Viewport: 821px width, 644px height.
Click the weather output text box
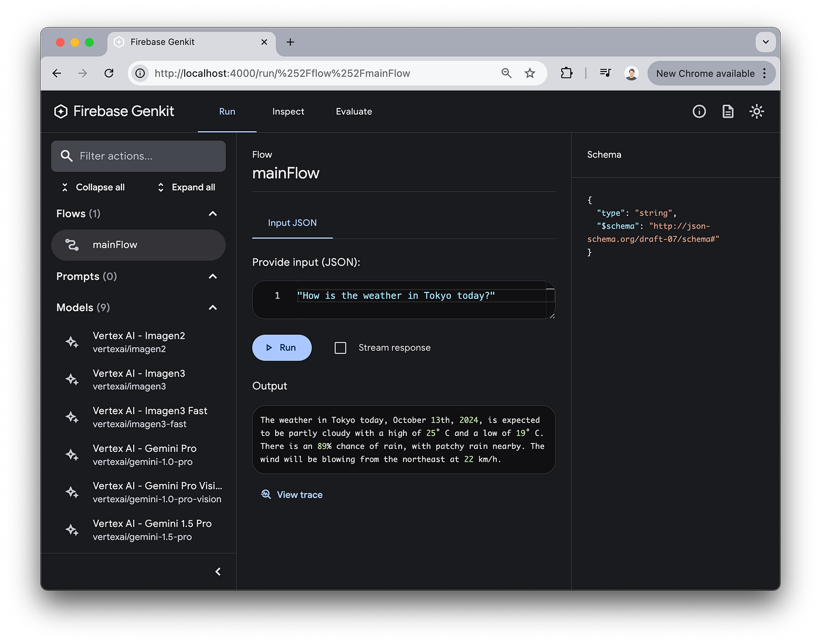(403, 439)
